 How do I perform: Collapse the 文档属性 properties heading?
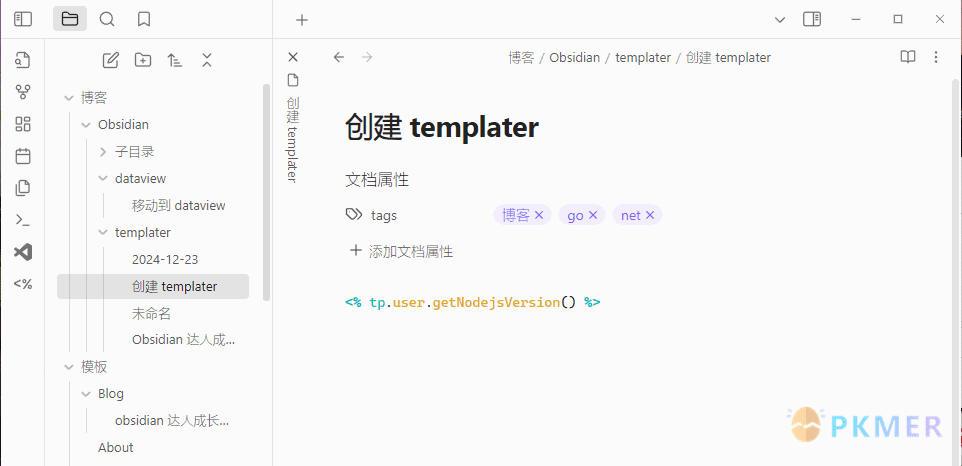click(x=377, y=180)
